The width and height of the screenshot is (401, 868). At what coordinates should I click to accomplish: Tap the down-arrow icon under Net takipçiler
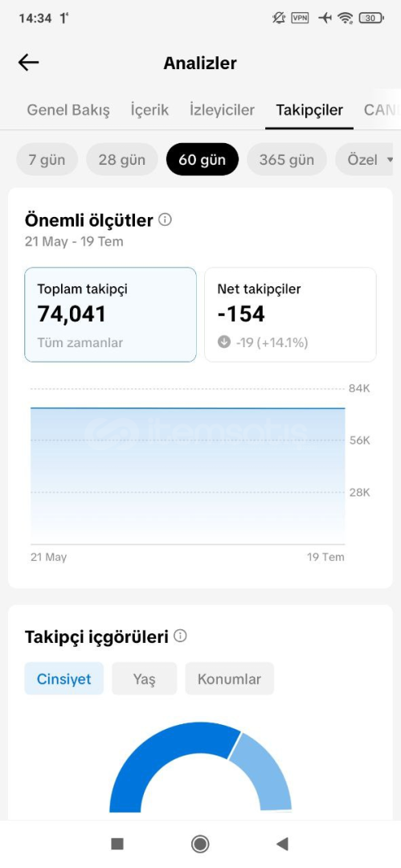pos(223,342)
